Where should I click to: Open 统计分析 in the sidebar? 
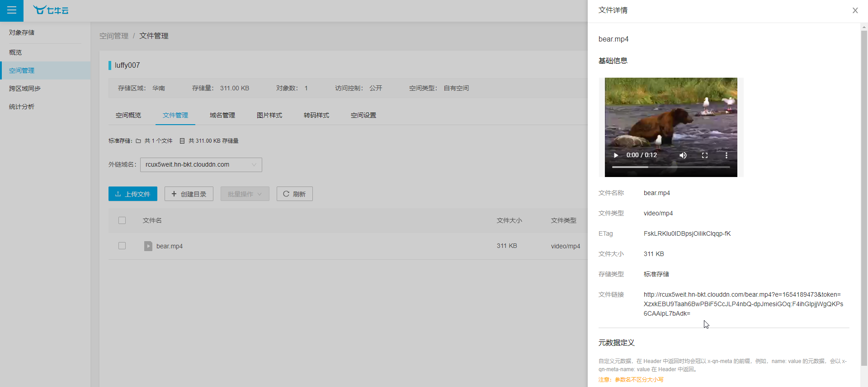tap(45, 107)
